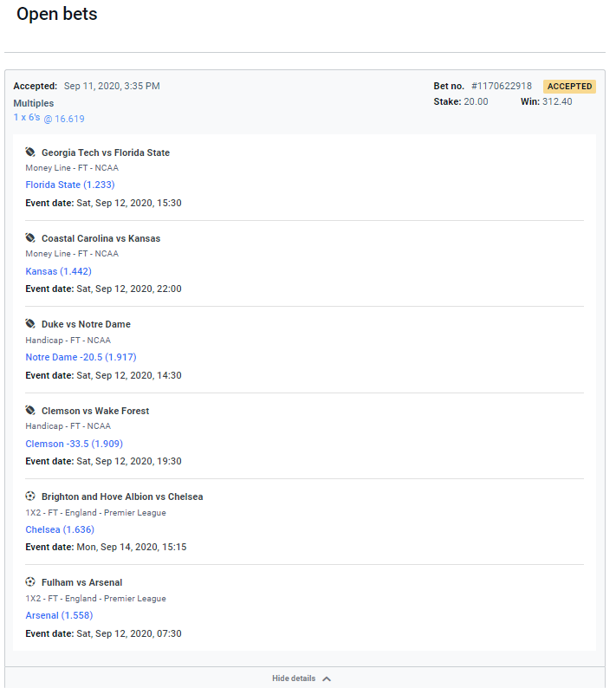
Task: Select the Chelsea (1.636) pick
Action: (60, 529)
